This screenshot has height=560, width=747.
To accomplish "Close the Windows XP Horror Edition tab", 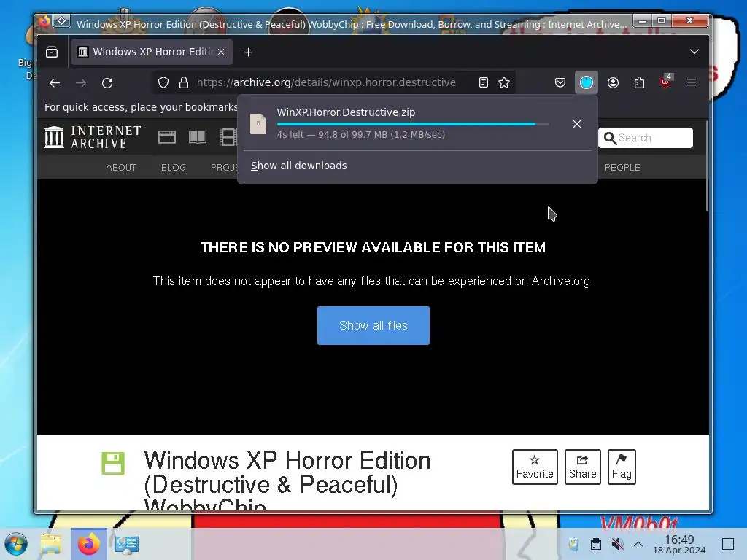I will point(221,52).
